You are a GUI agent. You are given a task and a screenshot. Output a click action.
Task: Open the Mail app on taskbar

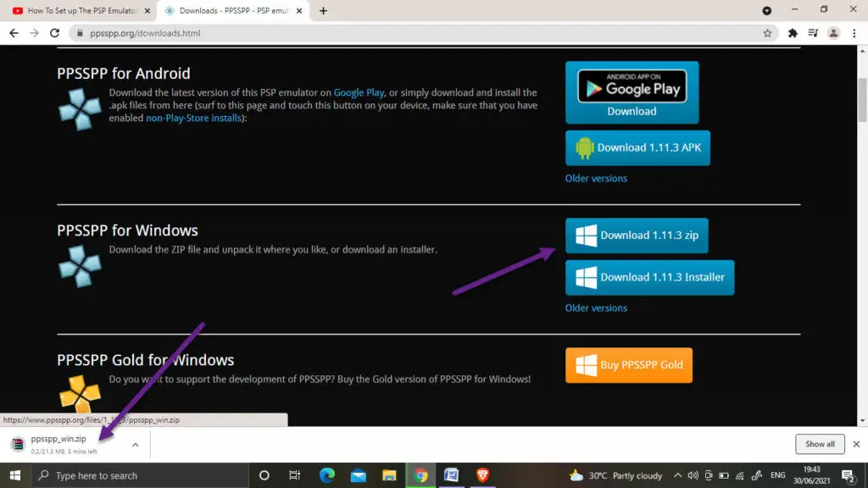click(359, 475)
